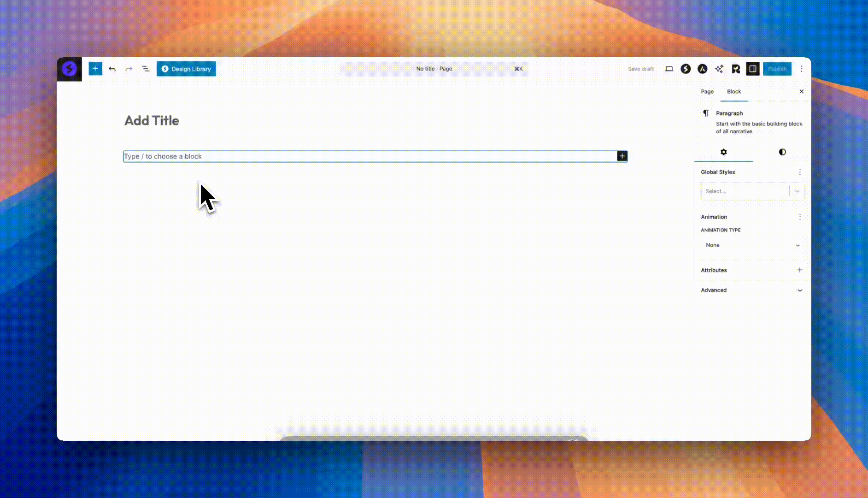Open the Design Library
868x498 pixels.
(186, 69)
